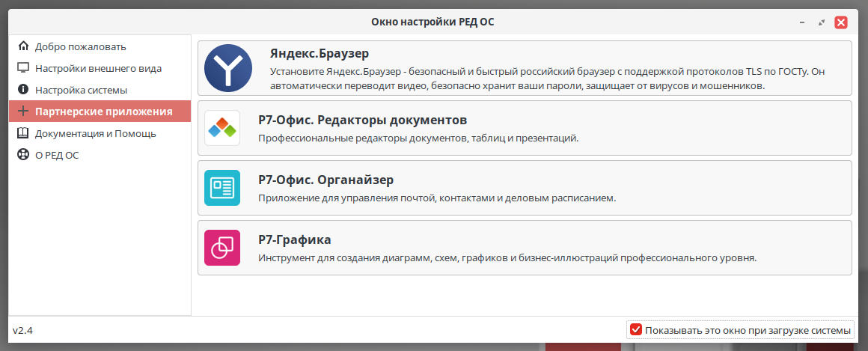The height and width of the screenshot is (351, 868).
Task: Click the home icon beside Добро пожаловать
Action: pyautogui.click(x=23, y=46)
